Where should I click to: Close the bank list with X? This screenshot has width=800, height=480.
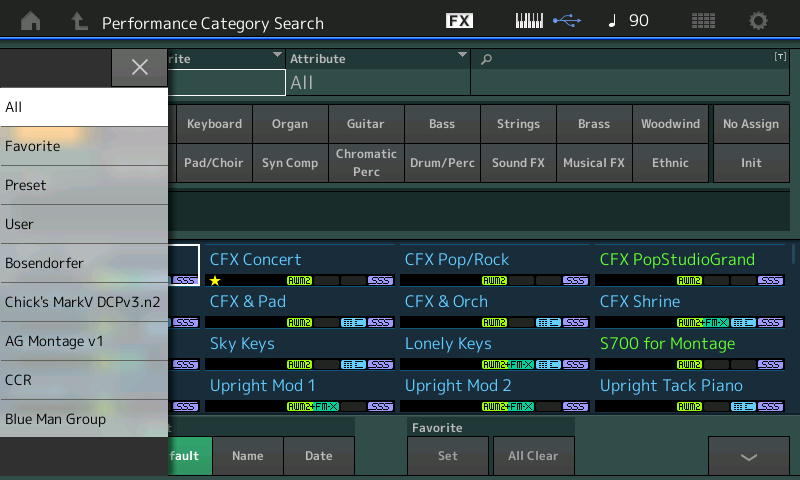pos(139,67)
